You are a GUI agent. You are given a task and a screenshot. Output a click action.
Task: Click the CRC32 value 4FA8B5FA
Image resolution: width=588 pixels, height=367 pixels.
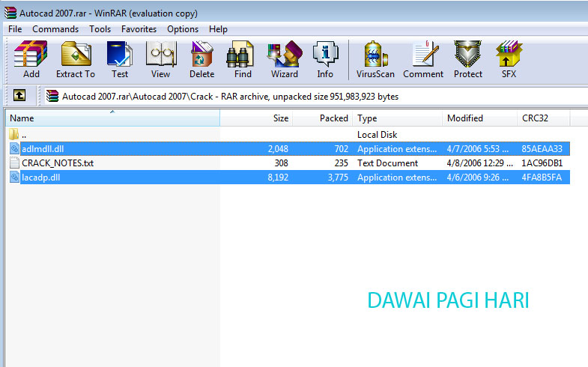(x=542, y=178)
